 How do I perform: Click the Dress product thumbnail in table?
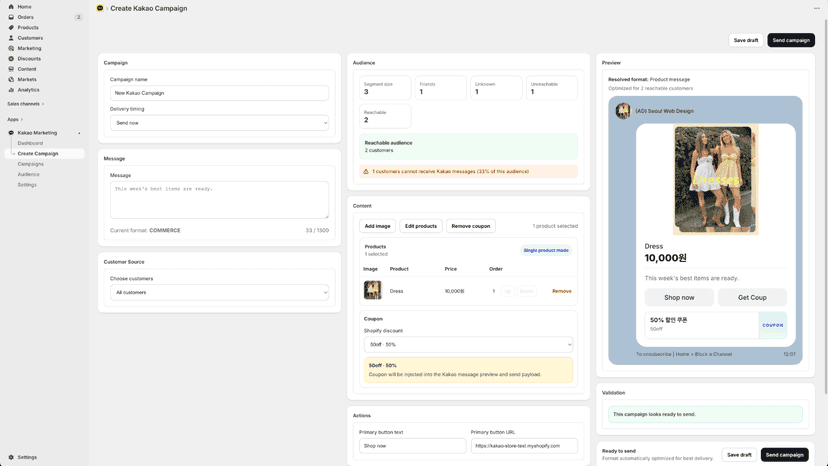[x=372, y=290]
